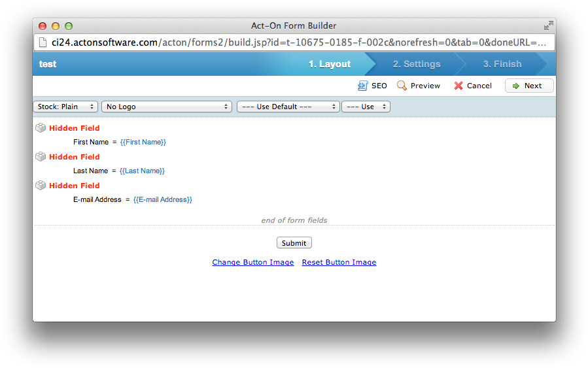Screen dimensions: 588x368
Task: Click the E-mail Address field label
Action: click(97, 200)
